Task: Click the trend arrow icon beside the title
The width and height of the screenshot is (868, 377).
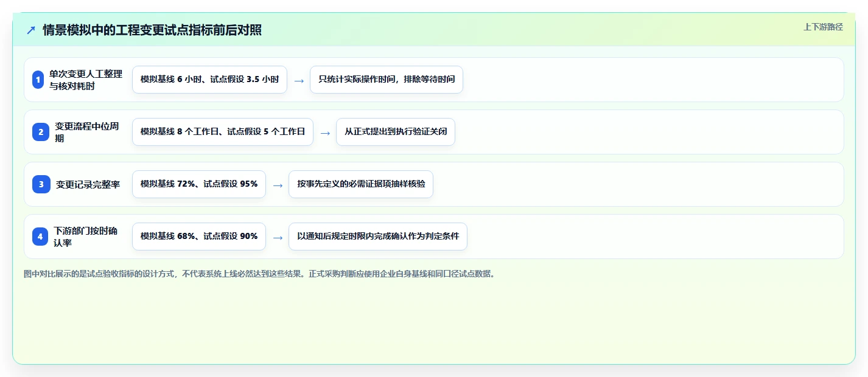Action: pos(31,30)
